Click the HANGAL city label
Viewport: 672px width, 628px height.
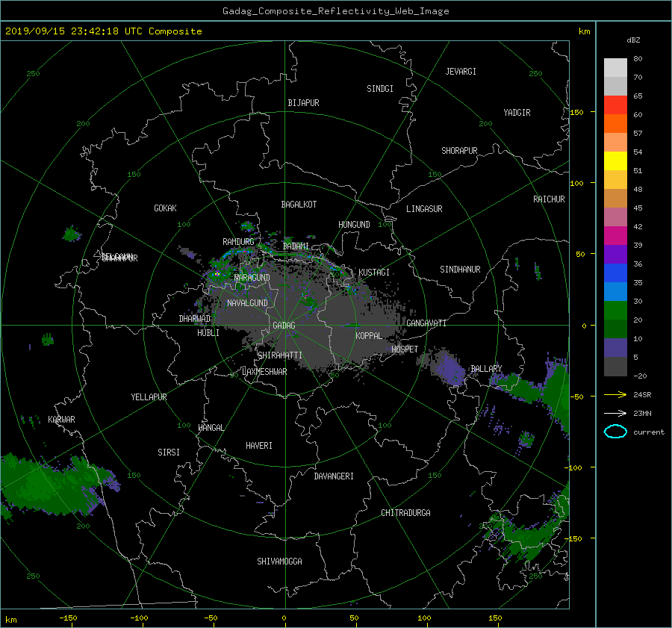(x=211, y=428)
